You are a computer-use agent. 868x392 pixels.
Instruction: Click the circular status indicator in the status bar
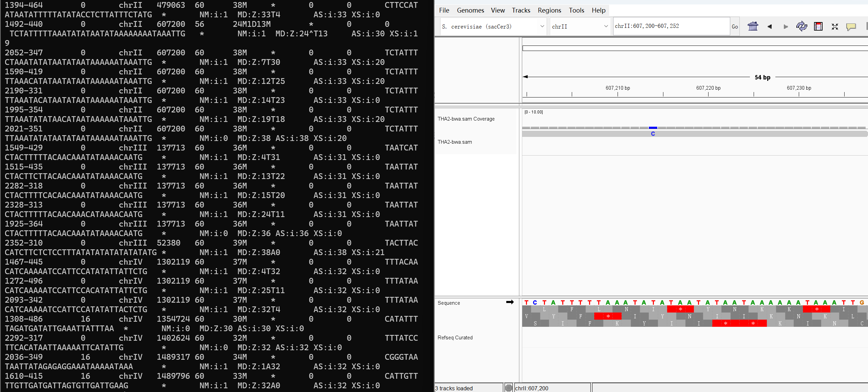tap(508, 388)
